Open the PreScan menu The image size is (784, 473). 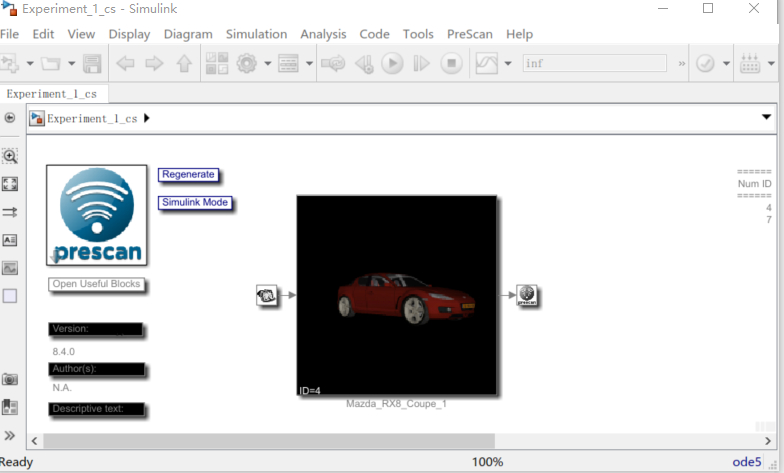click(x=470, y=34)
